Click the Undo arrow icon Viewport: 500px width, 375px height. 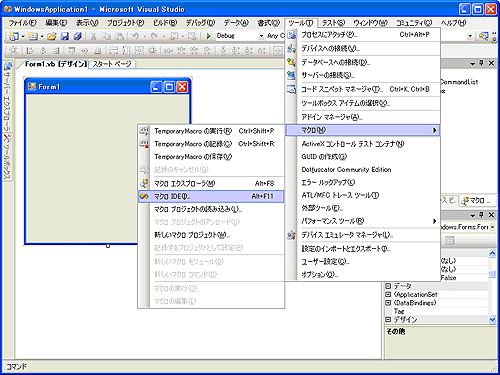coord(135,36)
